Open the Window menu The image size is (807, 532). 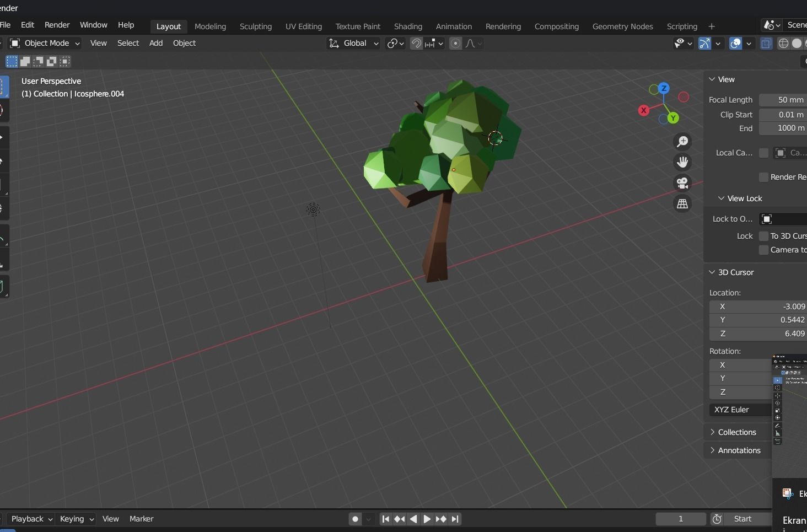94,25
